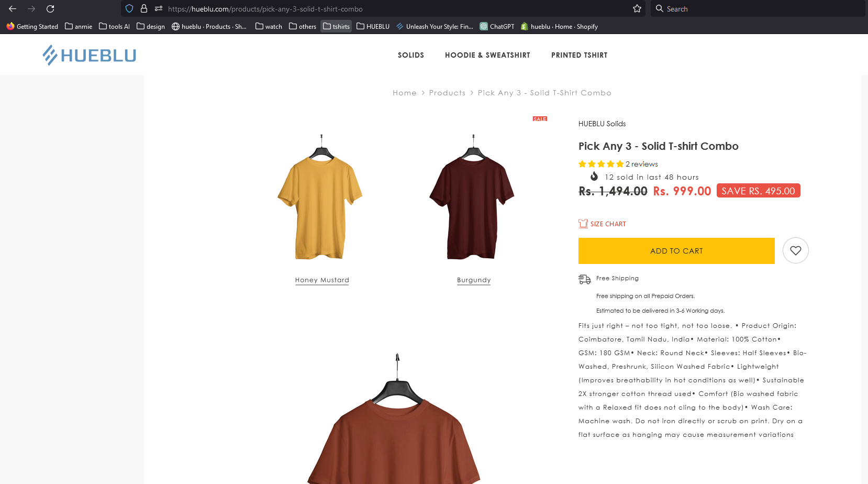Click the ChatGPT bookmark icon

484,26
